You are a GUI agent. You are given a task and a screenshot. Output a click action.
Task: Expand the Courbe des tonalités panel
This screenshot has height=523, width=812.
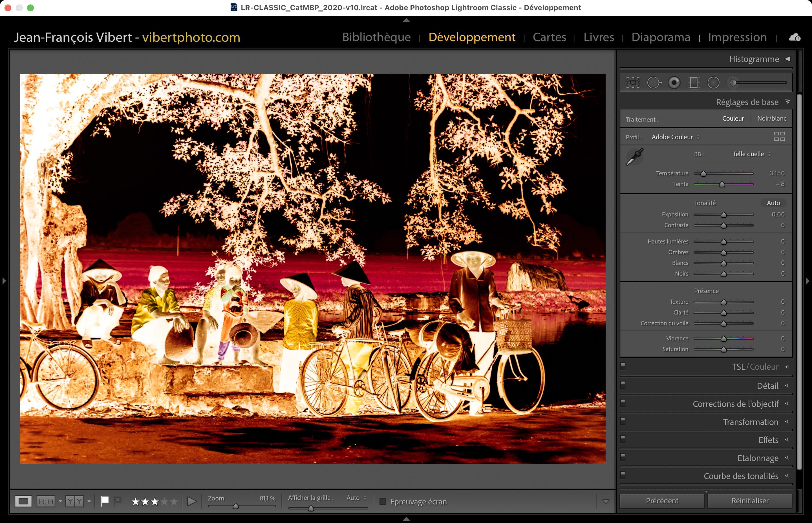click(x=741, y=476)
